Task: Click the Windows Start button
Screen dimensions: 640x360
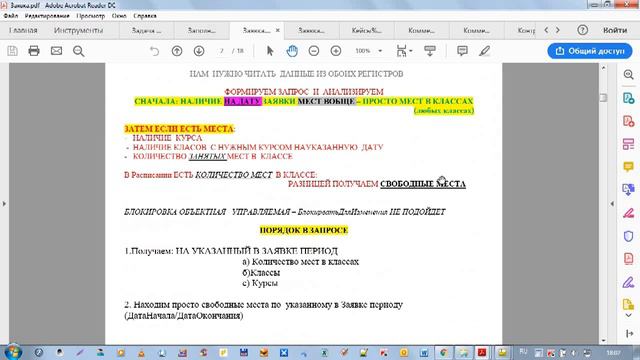Action: (x=13, y=352)
